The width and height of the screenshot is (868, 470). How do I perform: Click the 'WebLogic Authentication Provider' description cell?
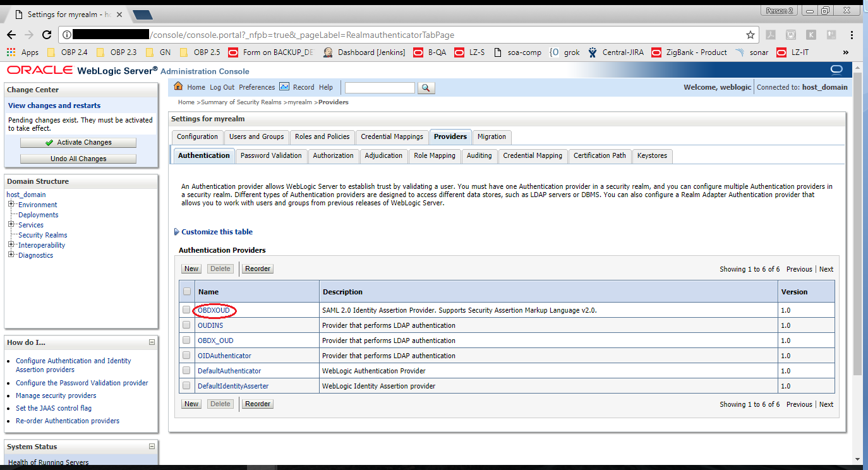548,371
